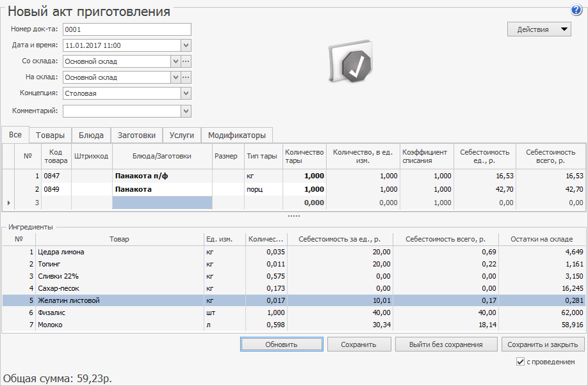Click the Комментарий text field
The image size is (588, 386).
[122, 111]
